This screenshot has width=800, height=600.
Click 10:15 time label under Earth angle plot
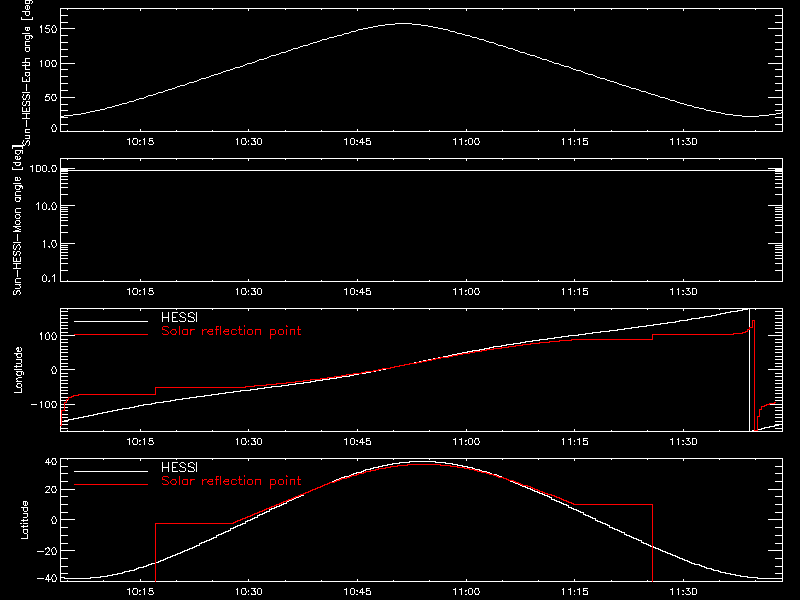(x=140, y=142)
